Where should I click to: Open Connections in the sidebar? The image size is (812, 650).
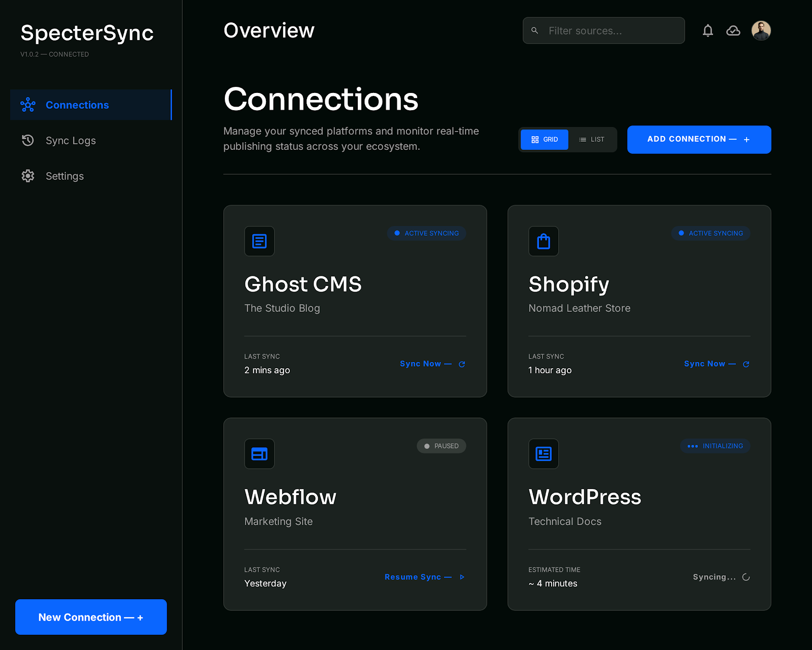point(91,105)
